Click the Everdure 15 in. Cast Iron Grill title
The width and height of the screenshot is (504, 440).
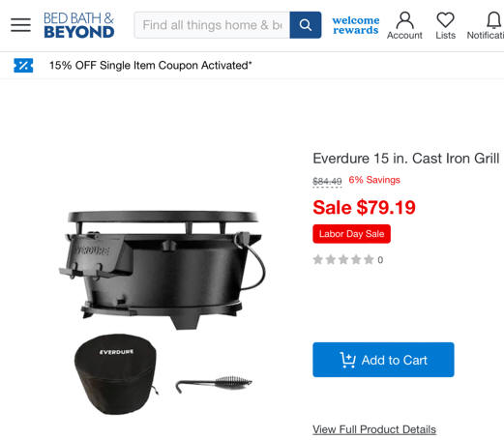click(x=406, y=159)
